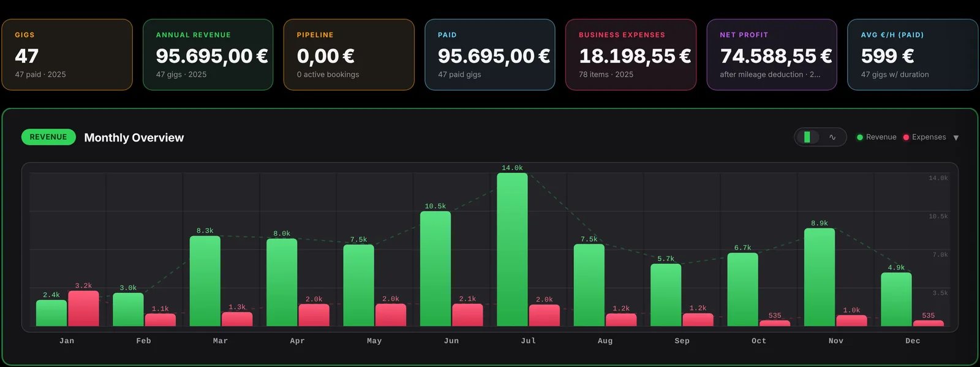Screen dimensions: 980x367
Task: Select the April green revenue bar
Action: pos(282,282)
